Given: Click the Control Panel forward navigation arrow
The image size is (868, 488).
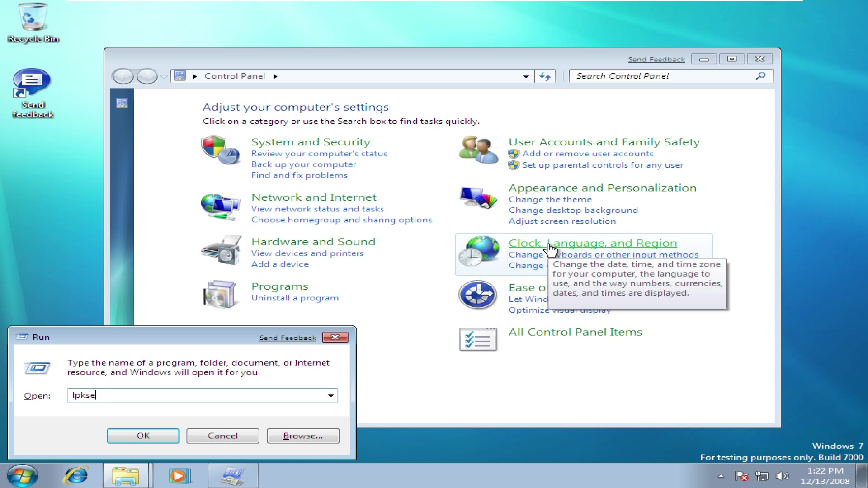Looking at the screenshot, I should pyautogui.click(x=144, y=75).
